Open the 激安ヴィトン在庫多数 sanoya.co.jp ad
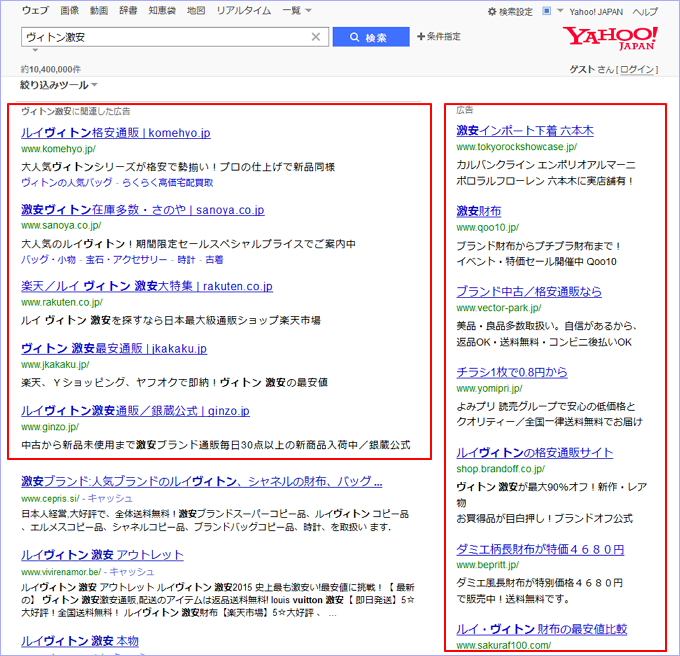This screenshot has width=680, height=656. click(x=143, y=210)
